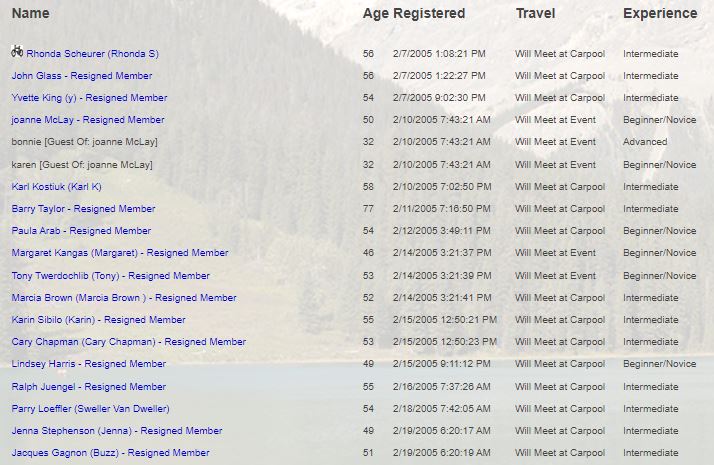
Task: Click the Experience column header
Action: pos(660,14)
